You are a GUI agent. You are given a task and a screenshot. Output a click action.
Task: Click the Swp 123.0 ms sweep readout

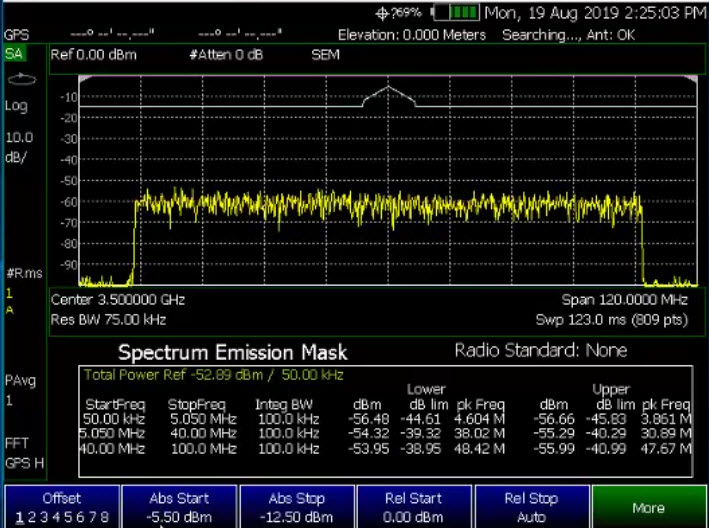click(611, 320)
